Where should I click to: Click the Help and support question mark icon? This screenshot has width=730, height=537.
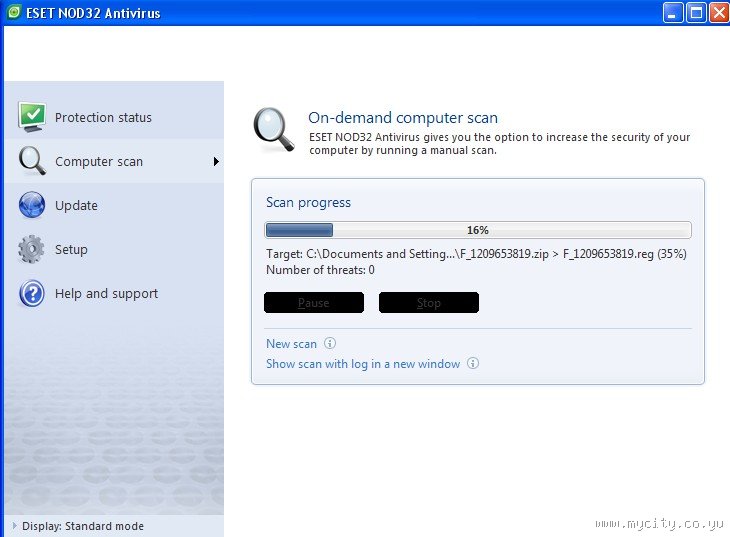(32, 293)
